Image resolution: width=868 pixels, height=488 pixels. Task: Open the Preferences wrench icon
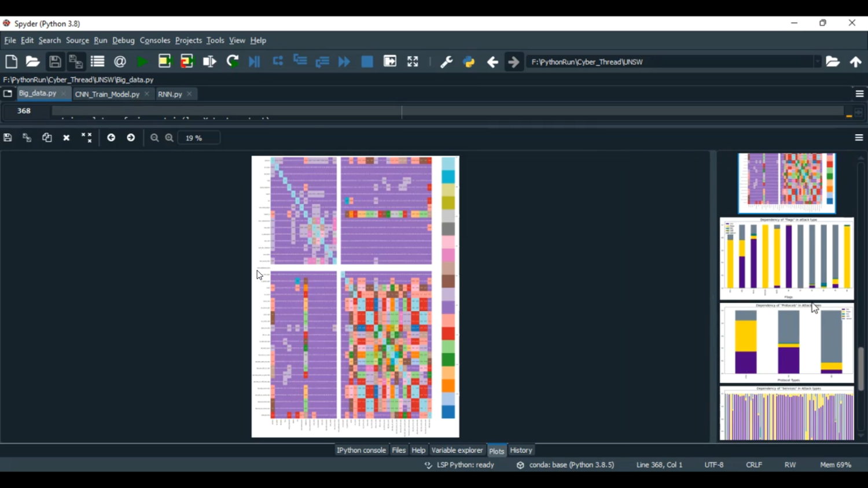pyautogui.click(x=446, y=62)
